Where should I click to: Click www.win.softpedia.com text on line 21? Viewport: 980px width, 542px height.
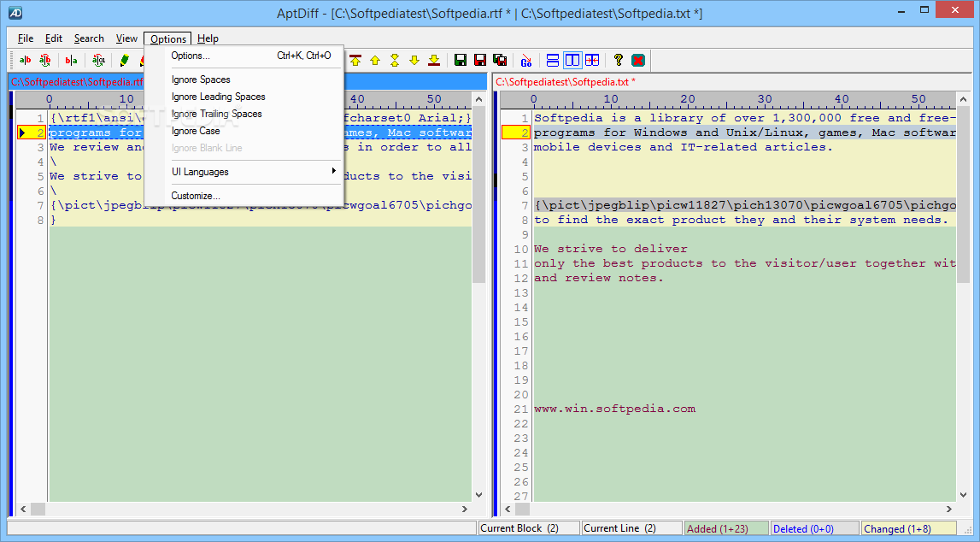[x=614, y=409]
